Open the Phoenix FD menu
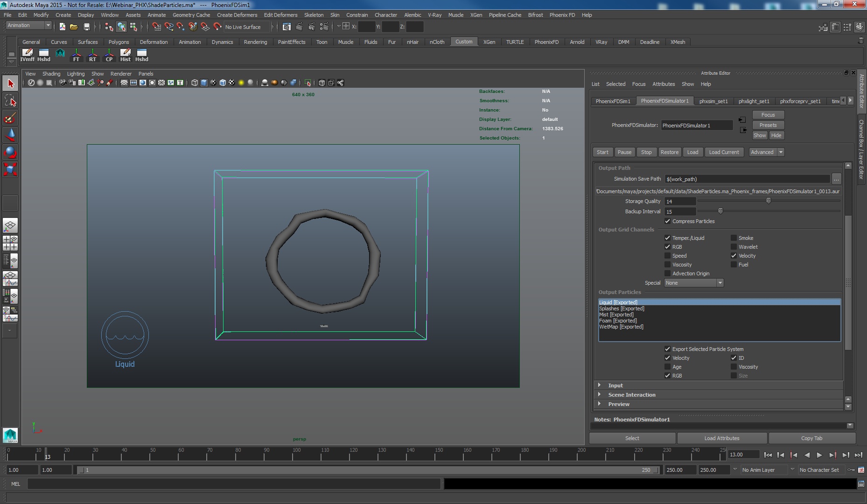The height and width of the screenshot is (504, 867). (x=562, y=15)
